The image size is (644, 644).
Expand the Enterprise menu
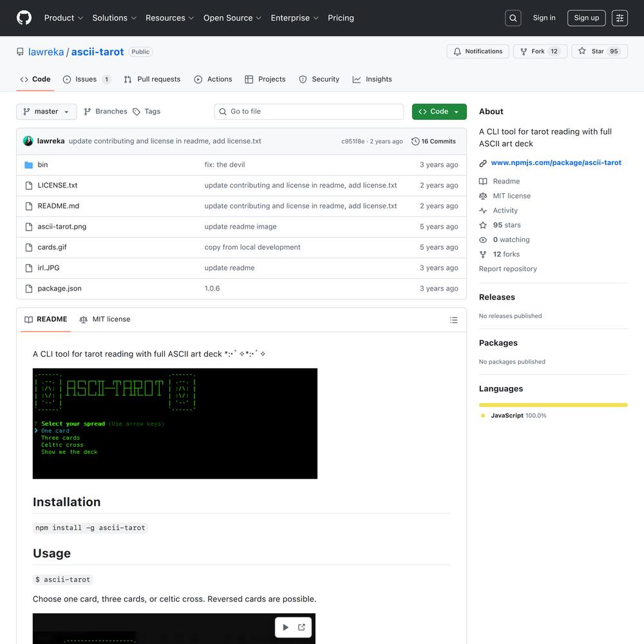(x=294, y=18)
